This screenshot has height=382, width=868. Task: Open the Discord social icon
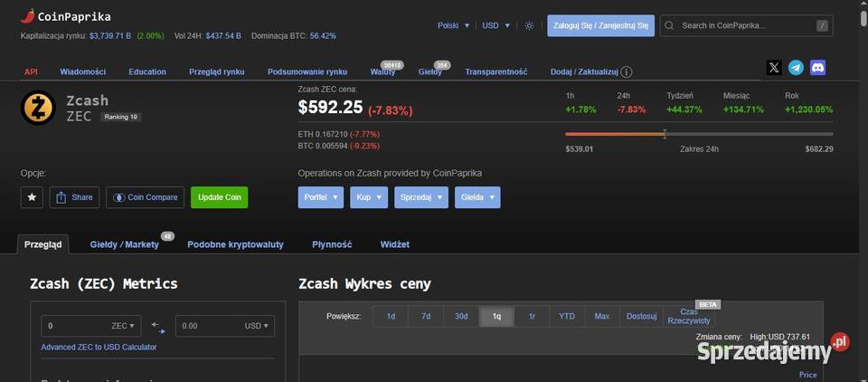817,68
